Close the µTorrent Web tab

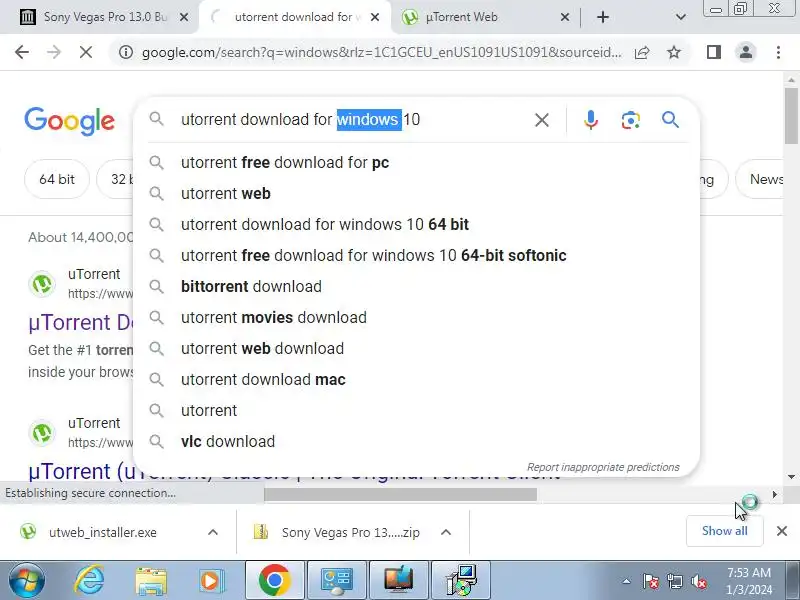click(x=565, y=17)
